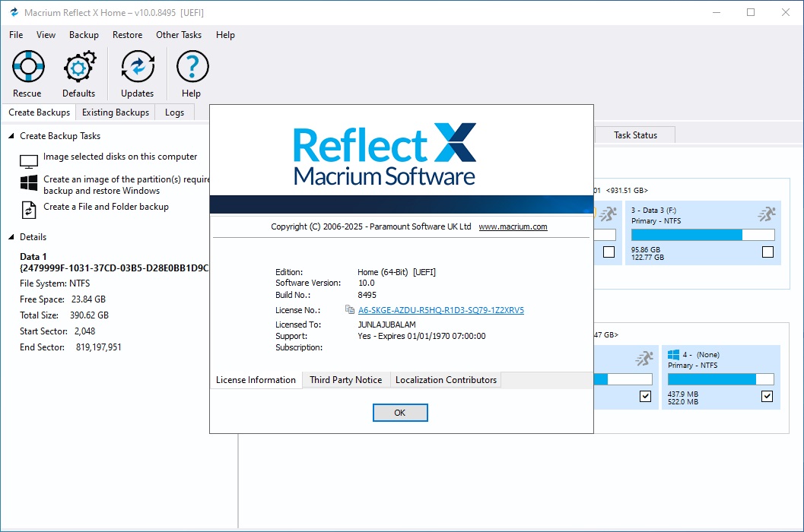This screenshot has height=532, width=804.
Task: Click the partition GUID text under Data 1
Action: coord(114,268)
